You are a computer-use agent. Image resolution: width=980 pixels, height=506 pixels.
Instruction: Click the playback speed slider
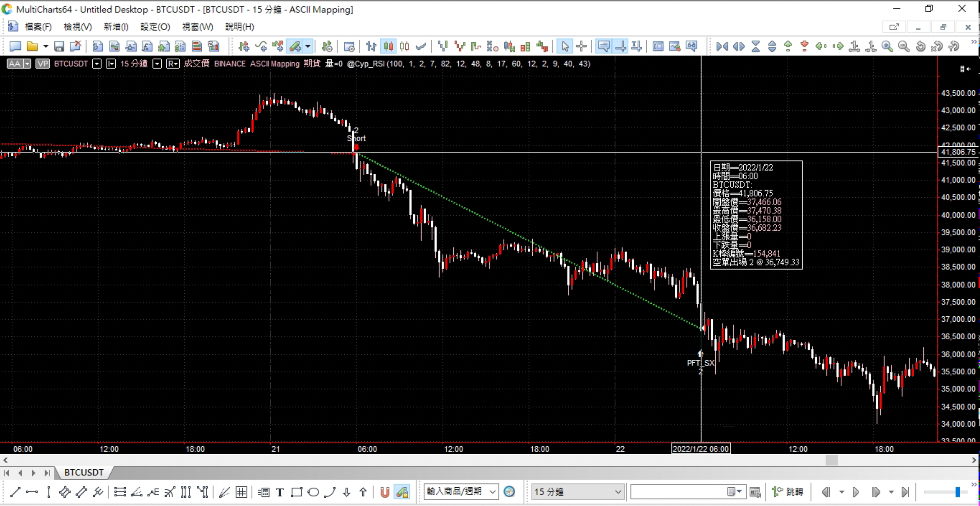(x=957, y=492)
